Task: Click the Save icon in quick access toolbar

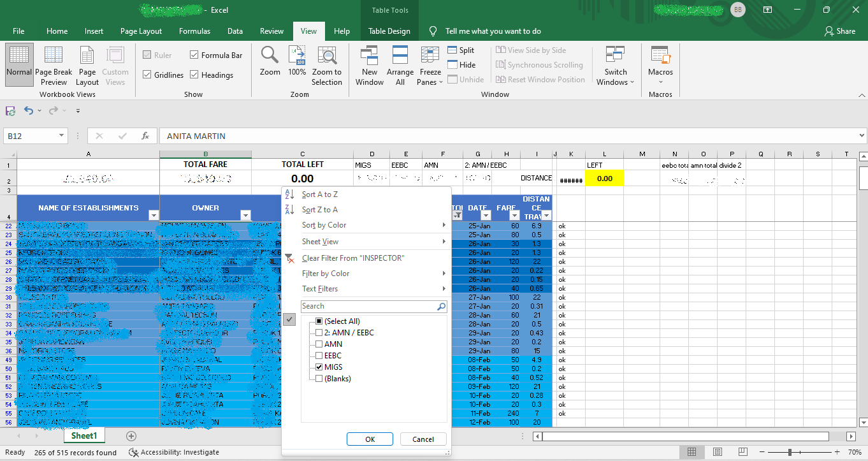Action: click(x=10, y=111)
